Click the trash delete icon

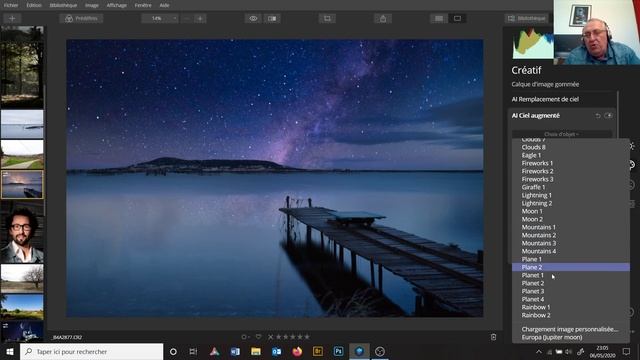pyautogui.click(x=493, y=337)
